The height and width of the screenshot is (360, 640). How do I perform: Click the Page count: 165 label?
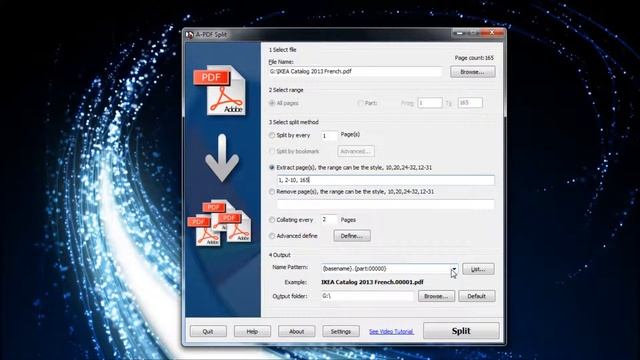click(x=474, y=58)
